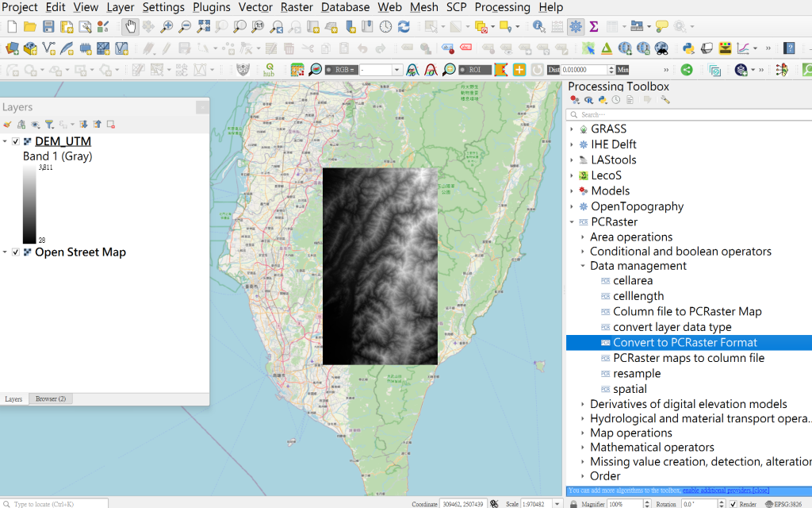Open the Map Tips speech bubble icon
This screenshot has width=812, height=508.
(x=661, y=26)
